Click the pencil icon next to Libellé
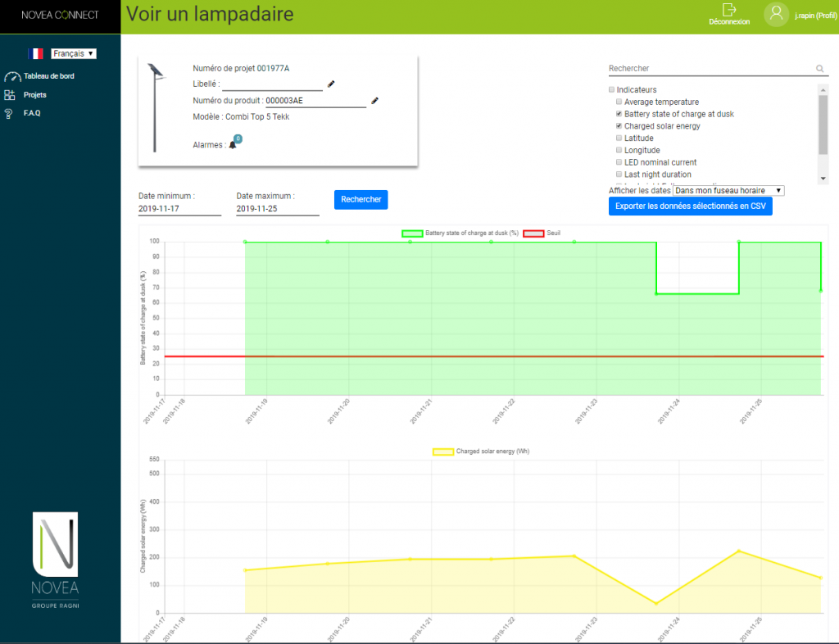The width and height of the screenshot is (839, 644). [x=331, y=84]
